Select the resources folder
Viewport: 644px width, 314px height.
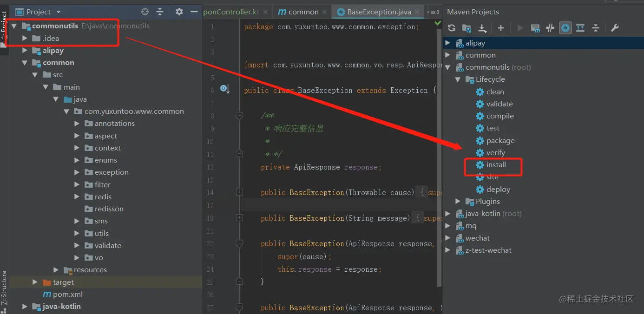pyautogui.click(x=85, y=270)
